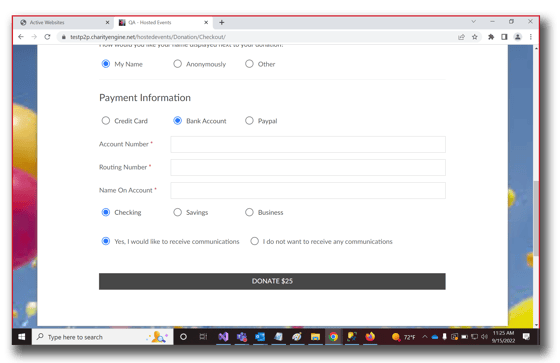Select Savings account type
This screenshot has height=363, width=560.
pos(178,212)
